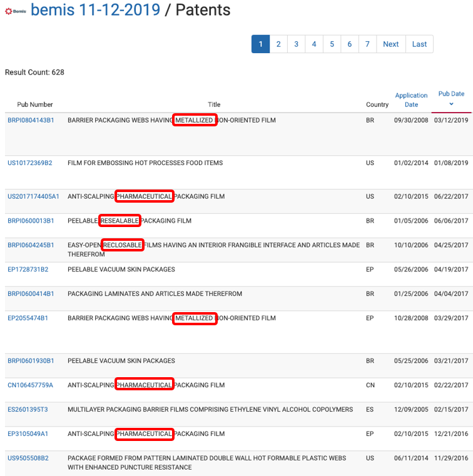This screenshot has width=473, height=476.
Task: Sort by Pub Date column header
Action: [451, 94]
